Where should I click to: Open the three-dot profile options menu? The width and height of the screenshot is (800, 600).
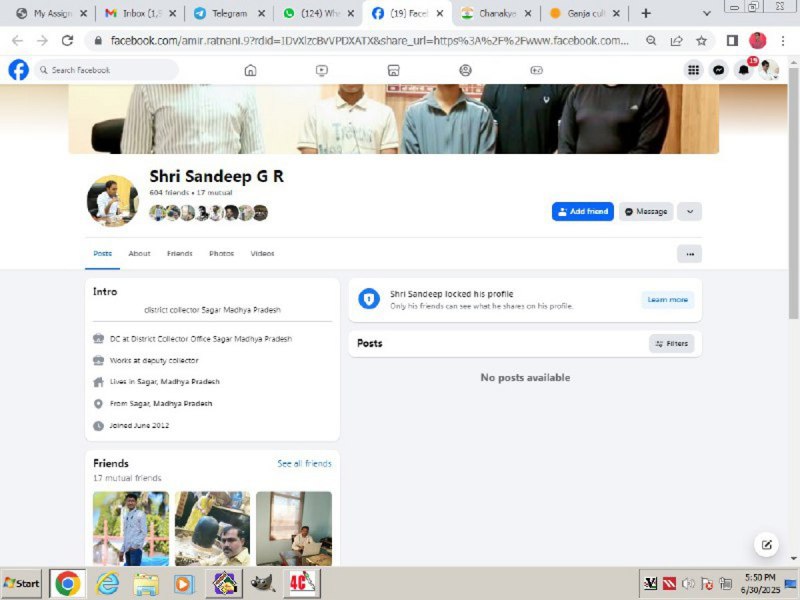(x=689, y=254)
